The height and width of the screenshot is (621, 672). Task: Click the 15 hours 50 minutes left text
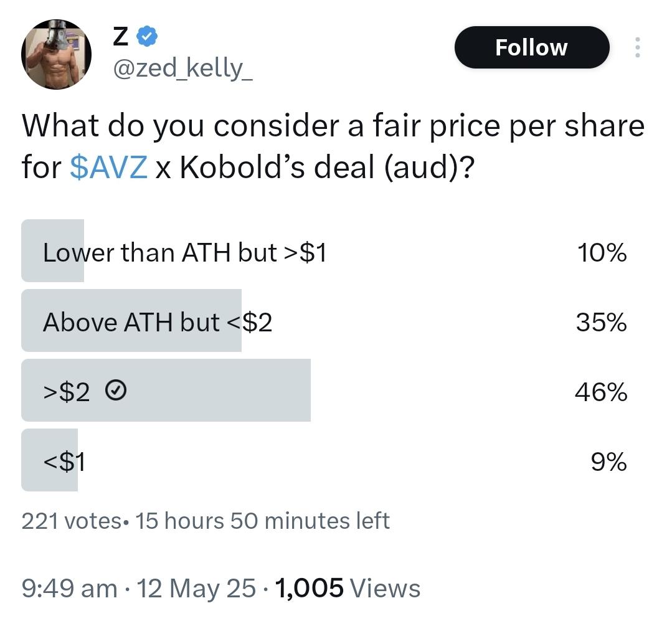pos(262,521)
